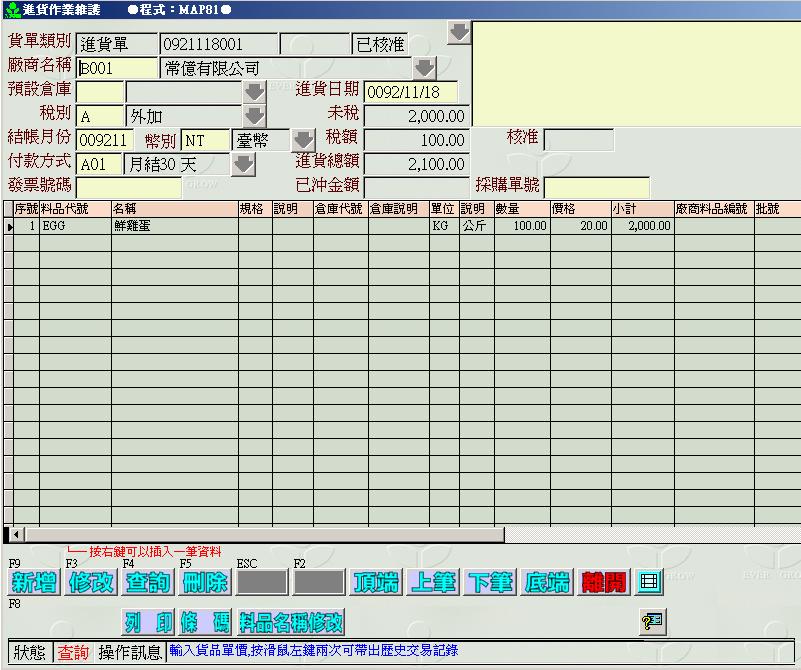Screen dimensions: 801x670
Task: Expand the 廠商名稱 vendor dropdown arrow
Action: (x=425, y=68)
